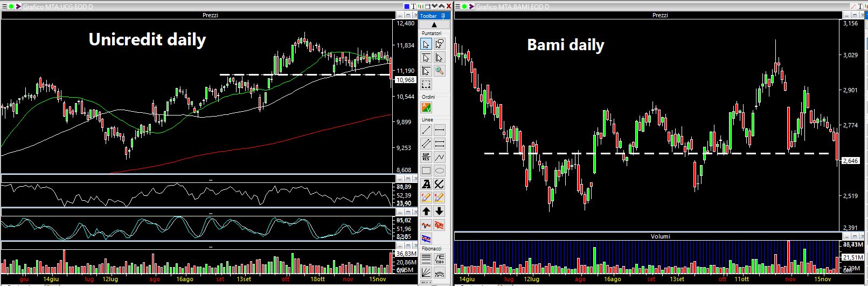Pick the scissors-like cut line tool
Viewport: 868px width, 286px height.
coord(440,185)
